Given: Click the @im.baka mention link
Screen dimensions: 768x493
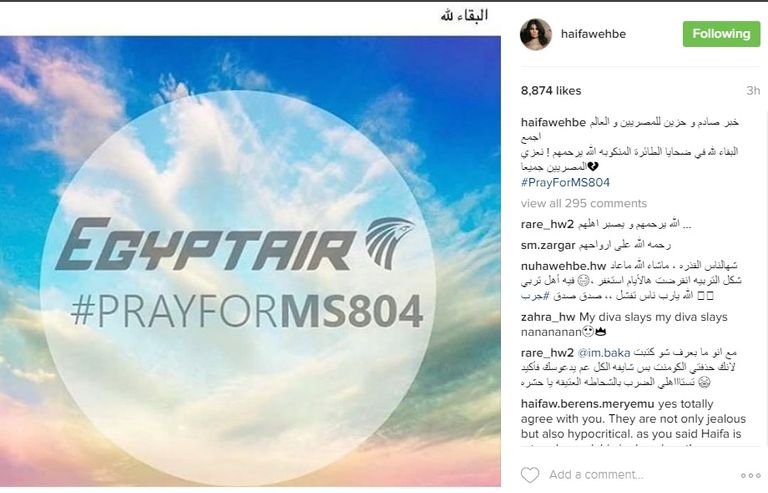Looking at the screenshot, I should [x=604, y=352].
